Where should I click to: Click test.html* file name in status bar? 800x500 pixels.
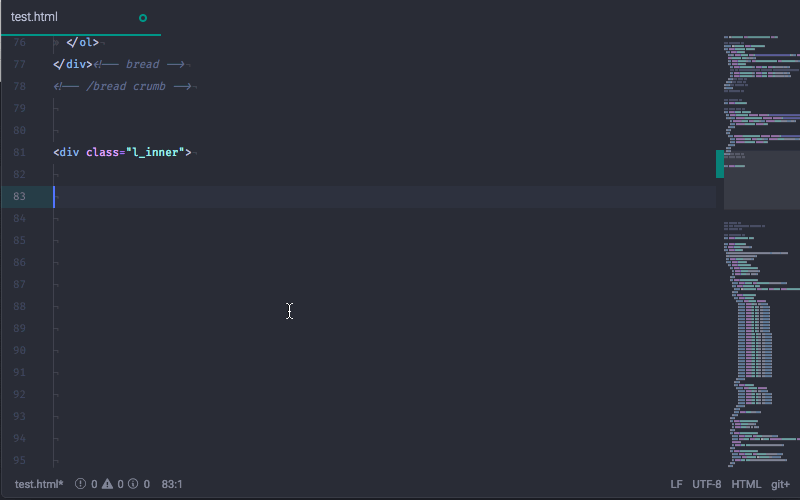pos(39,484)
